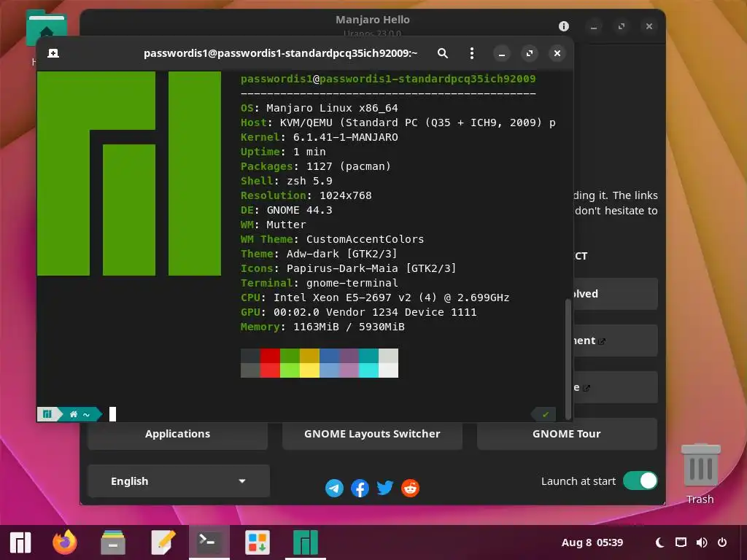Click the Resolution 1024x768 line
This screenshot has width=747, height=560.
(x=306, y=195)
